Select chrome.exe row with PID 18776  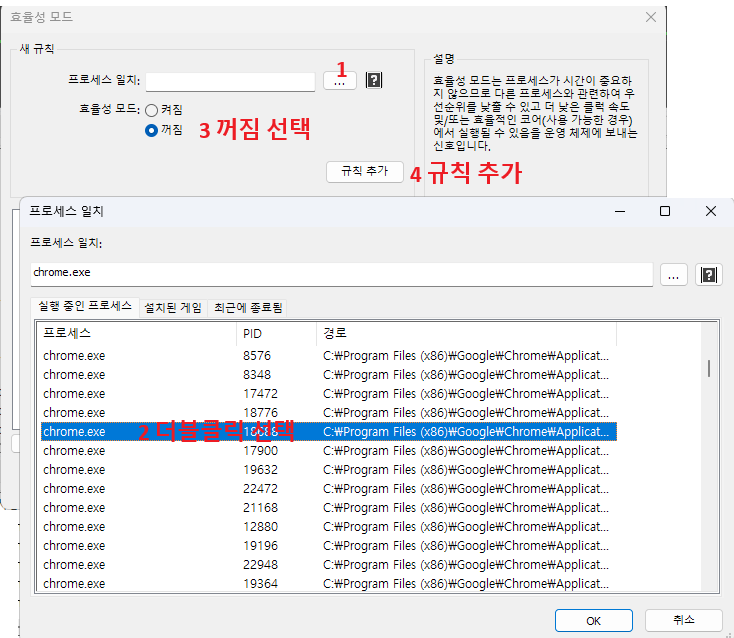click(x=329, y=413)
